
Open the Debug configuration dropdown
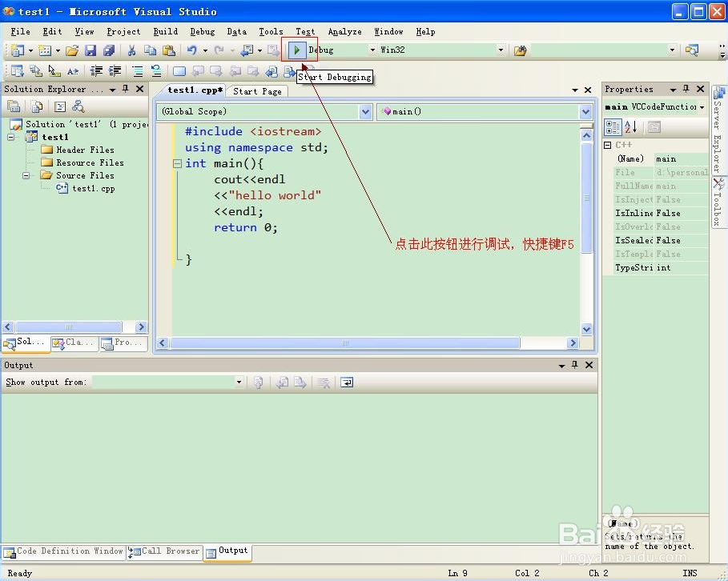pyautogui.click(x=372, y=50)
